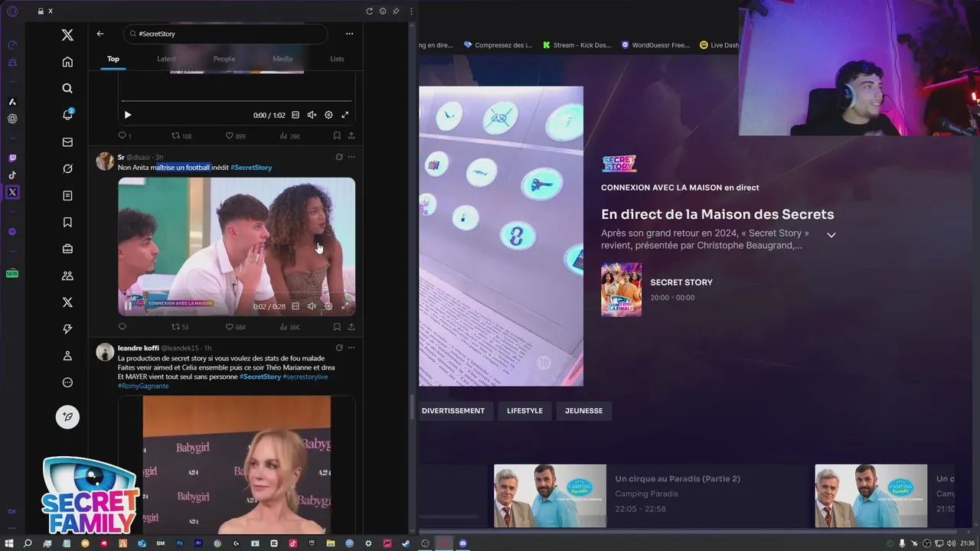Image resolution: width=980 pixels, height=551 pixels.
Task: Open Premium X icon in sidebar
Action: 67,302
